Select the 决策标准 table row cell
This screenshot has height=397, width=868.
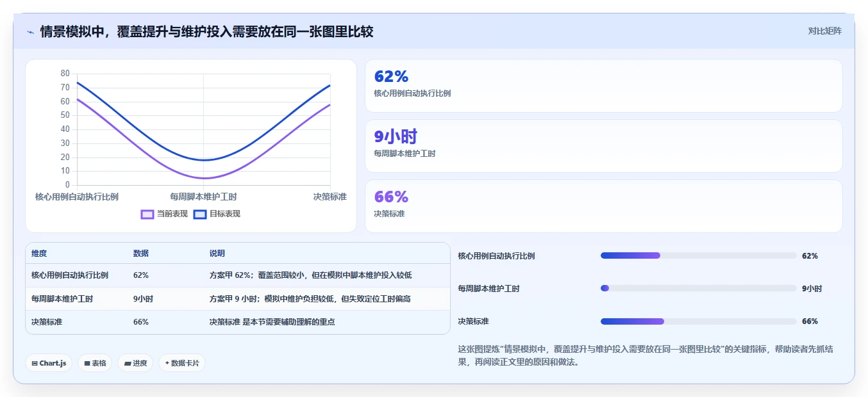47,322
